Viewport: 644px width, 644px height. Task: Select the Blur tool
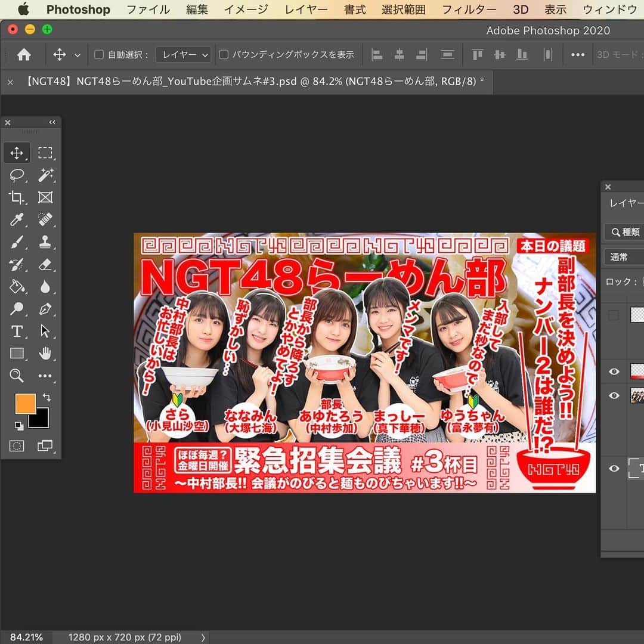tap(45, 286)
